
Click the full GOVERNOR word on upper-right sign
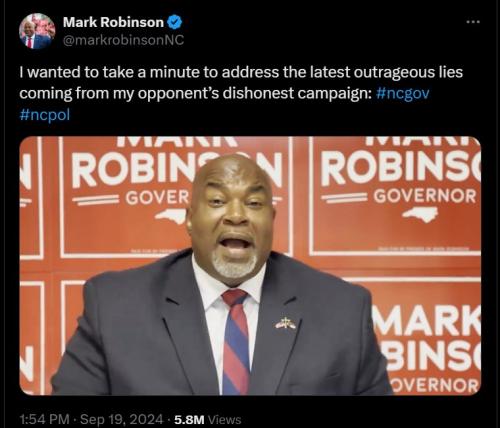(x=425, y=196)
